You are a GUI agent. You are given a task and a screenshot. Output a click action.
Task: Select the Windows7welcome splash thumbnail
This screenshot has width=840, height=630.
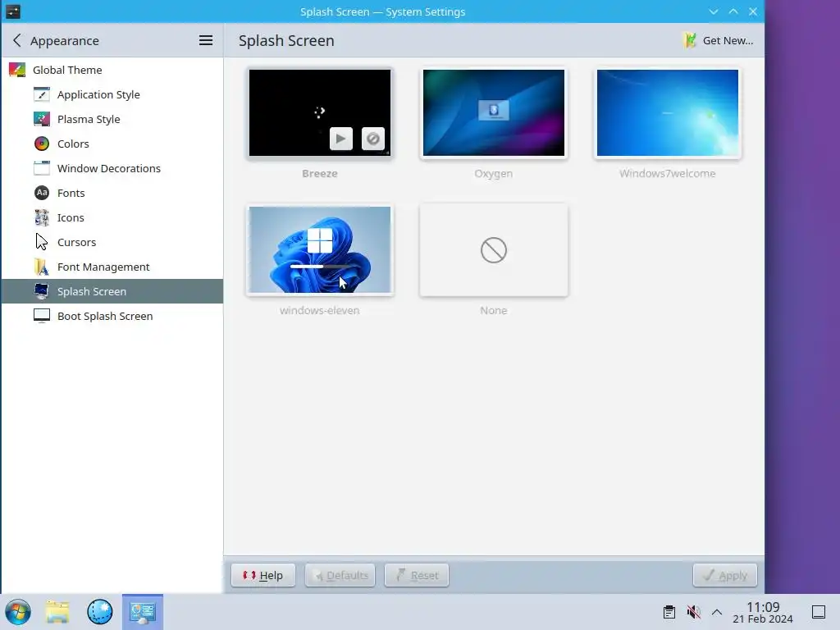point(668,112)
